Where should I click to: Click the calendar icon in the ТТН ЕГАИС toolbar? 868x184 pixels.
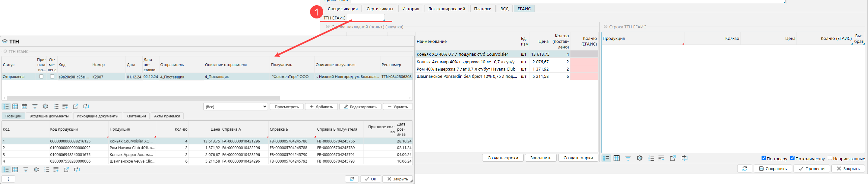pos(24,107)
